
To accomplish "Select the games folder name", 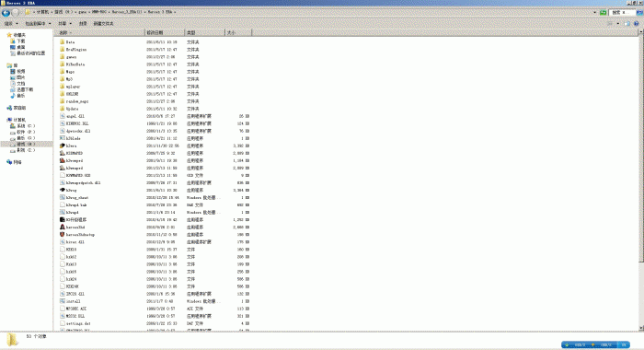I will [71, 57].
